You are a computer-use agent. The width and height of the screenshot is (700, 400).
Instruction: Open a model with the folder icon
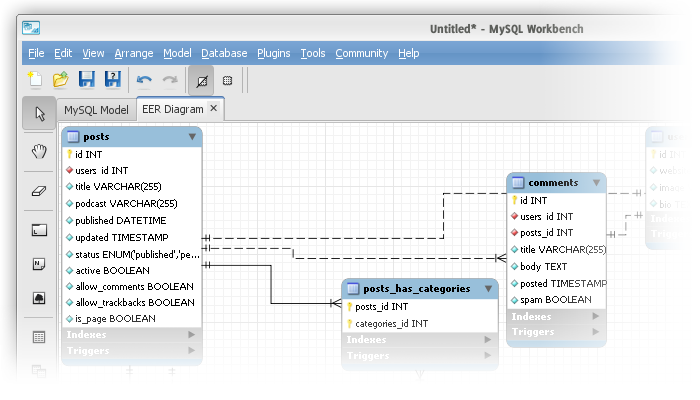(60, 80)
